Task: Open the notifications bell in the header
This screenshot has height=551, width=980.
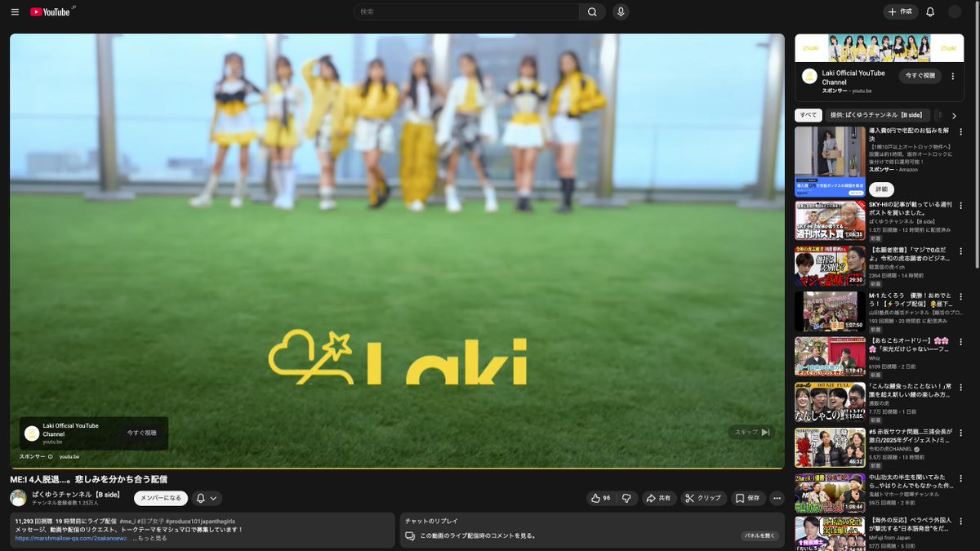Action: point(930,12)
